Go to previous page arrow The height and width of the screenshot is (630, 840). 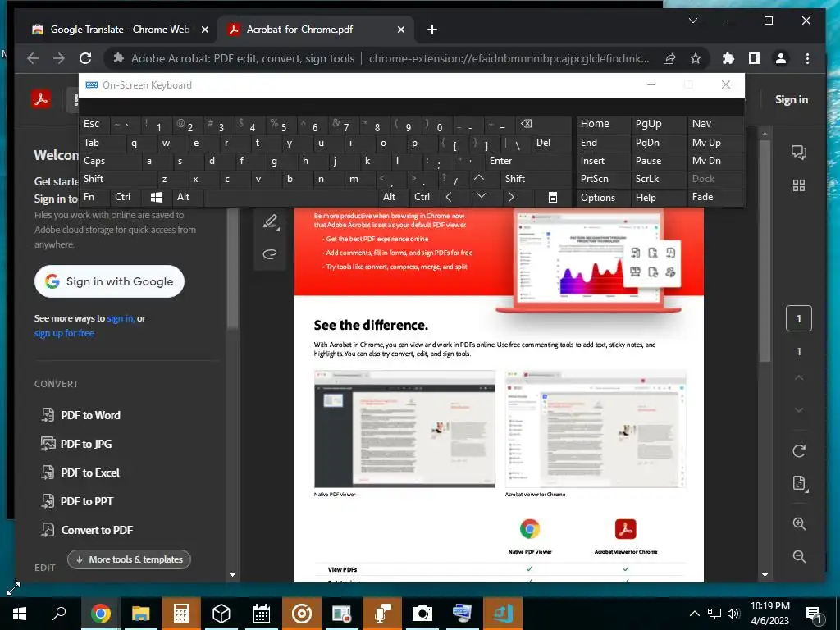click(x=799, y=377)
